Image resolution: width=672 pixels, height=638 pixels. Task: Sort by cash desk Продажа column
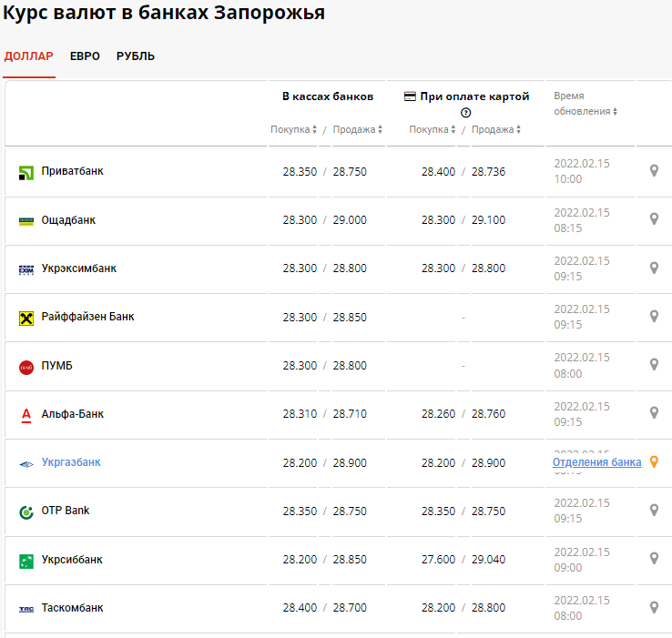point(357,129)
